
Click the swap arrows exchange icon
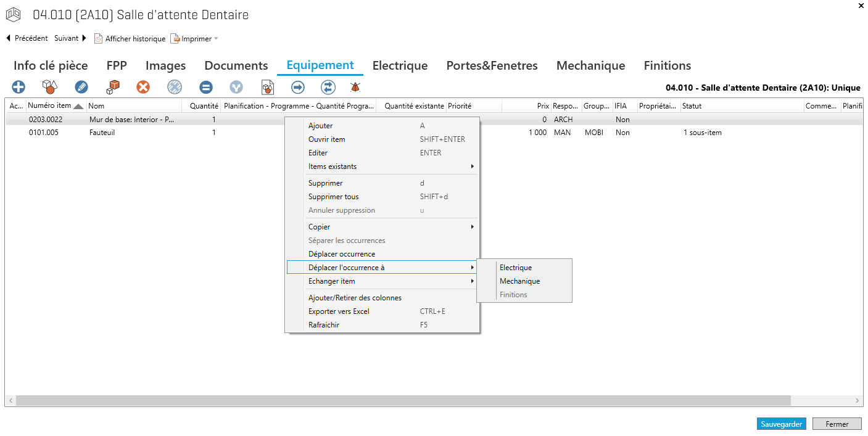pos(328,87)
